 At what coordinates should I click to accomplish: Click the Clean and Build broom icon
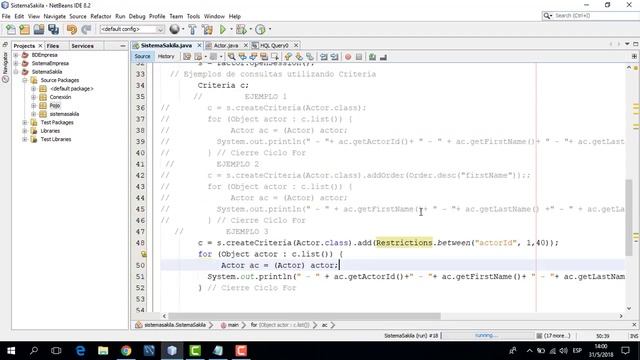coord(207,29)
